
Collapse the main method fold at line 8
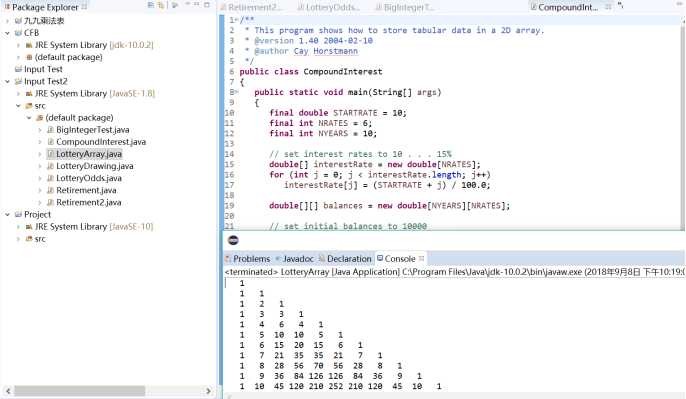pos(237,92)
